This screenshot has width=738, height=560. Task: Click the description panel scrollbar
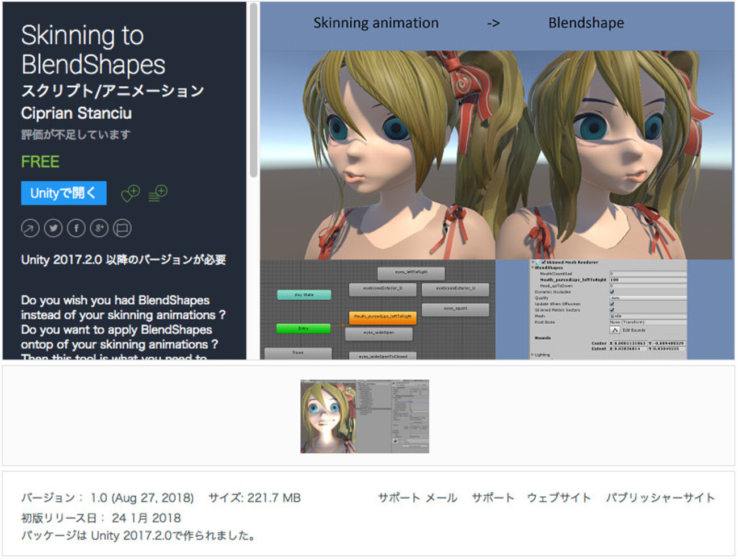coord(253,91)
